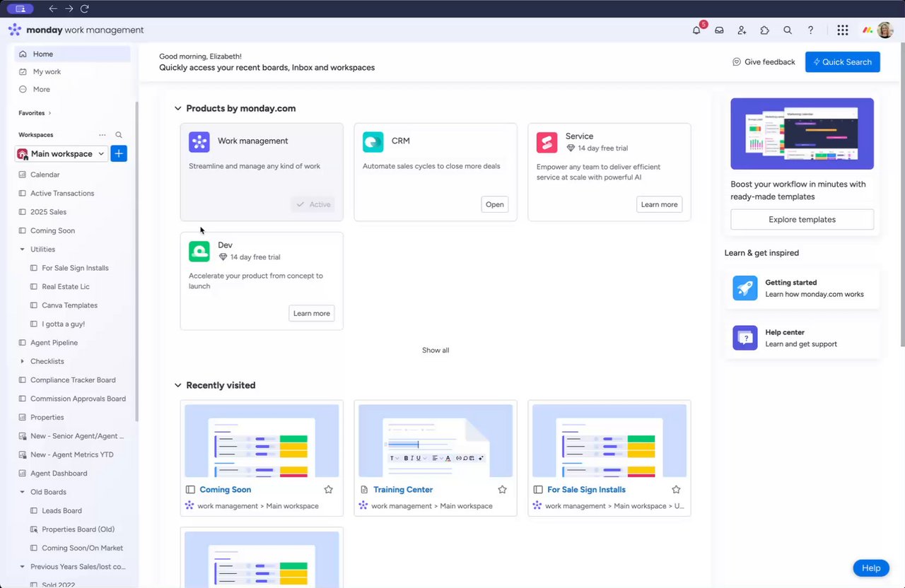The height and width of the screenshot is (588, 905).
Task: Click the Dev product icon
Action: pyautogui.click(x=199, y=251)
